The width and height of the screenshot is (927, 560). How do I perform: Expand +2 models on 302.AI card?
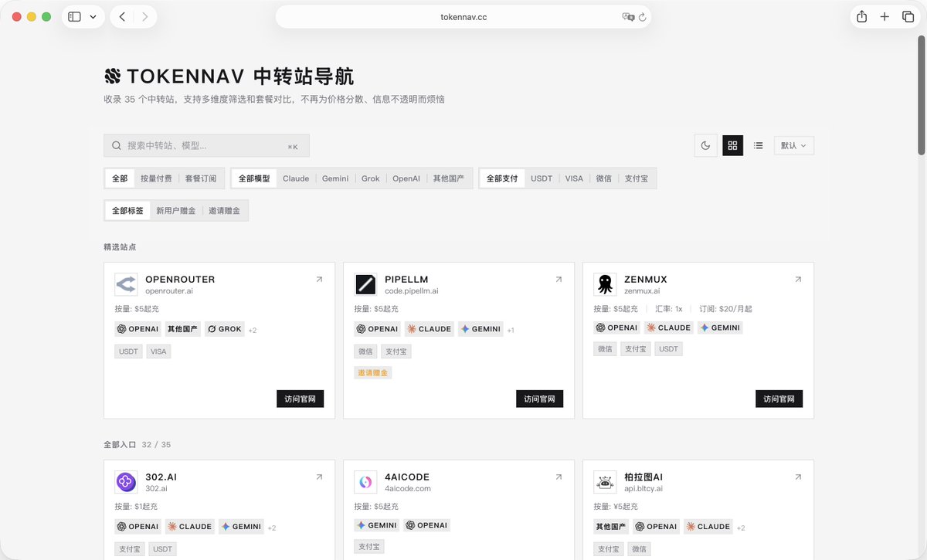[272, 528]
